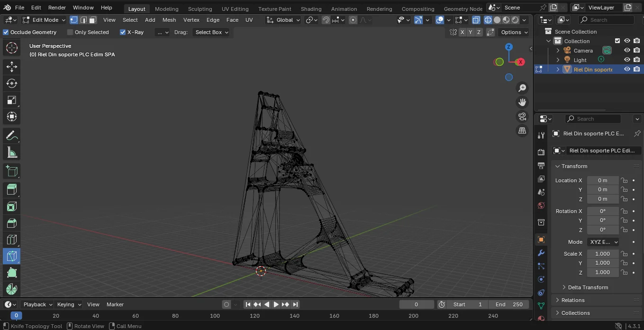
Task: Open the Modifier properties tab
Action: [x=541, y=253]
